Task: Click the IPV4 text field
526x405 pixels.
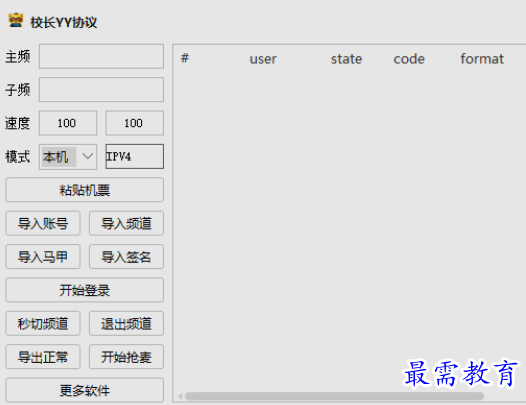Action: 135,156
